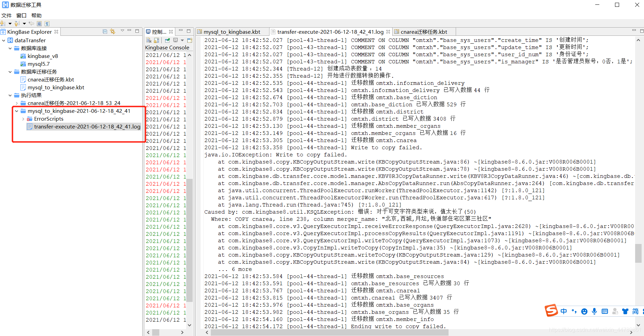Click the console scroll-down arrow
644x336 pixels.
190,325
